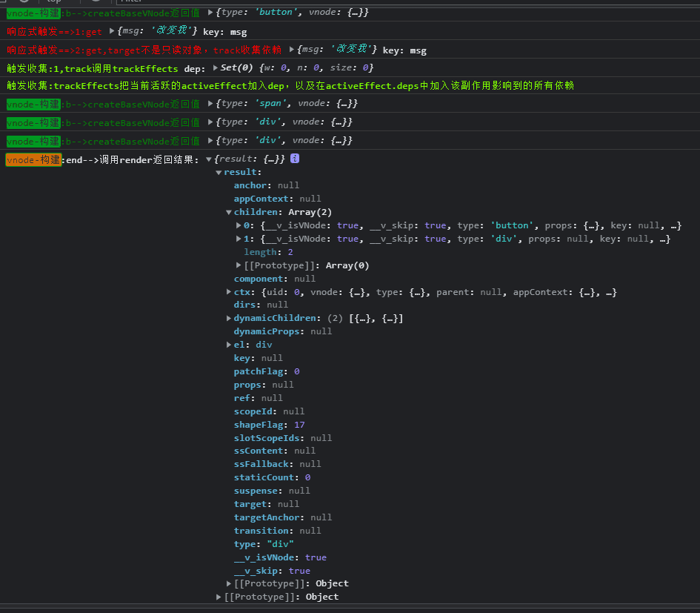Expand the bottom-most [[Prototype]]: Object entry
This screenshot has height=613, width=700.
click(x=219, y=597)
